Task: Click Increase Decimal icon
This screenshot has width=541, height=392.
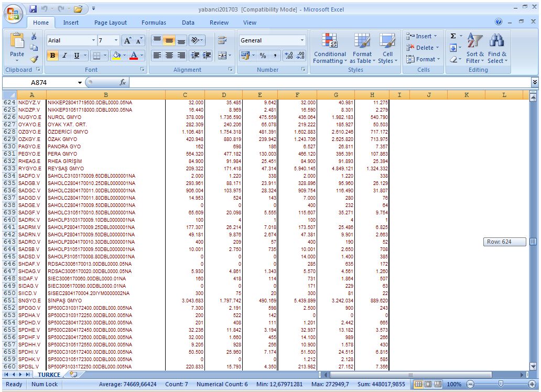Action: [x=288, y=55]
